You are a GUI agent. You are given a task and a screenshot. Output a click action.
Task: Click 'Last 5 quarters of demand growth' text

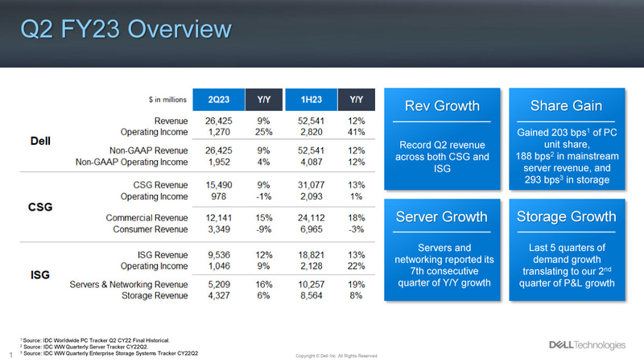567,253
